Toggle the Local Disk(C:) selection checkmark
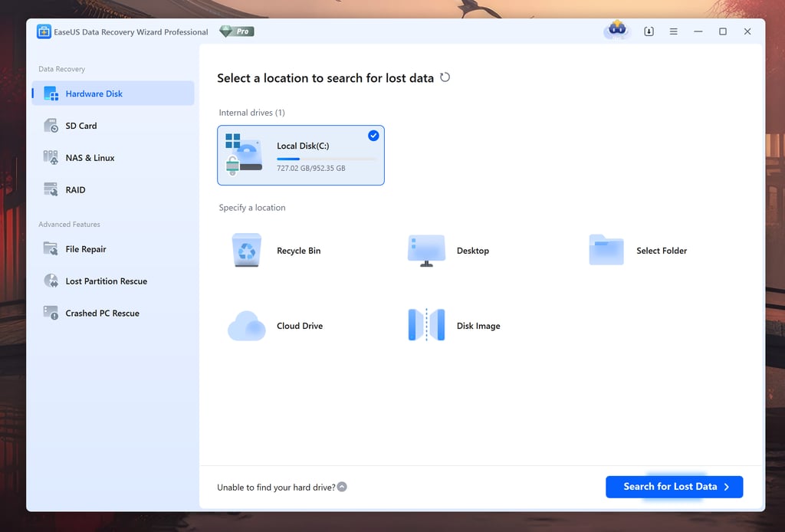The height and width of the screenshot is (532, 785). point(373,136)
